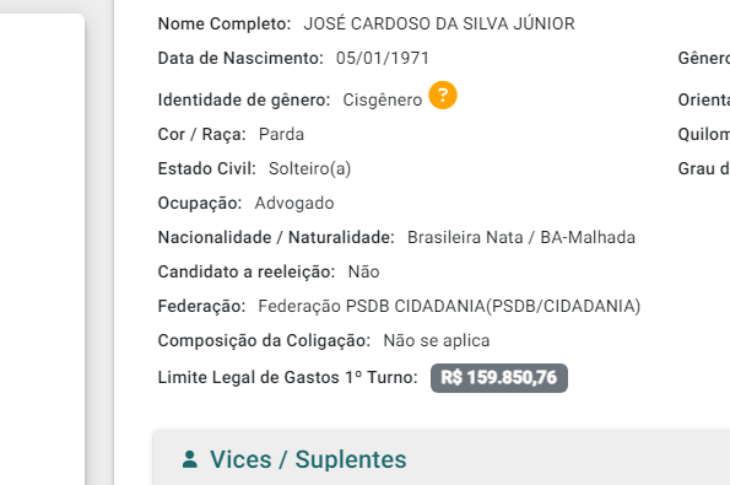Expand the Vices / Suplentes section header

pos(308,460)
